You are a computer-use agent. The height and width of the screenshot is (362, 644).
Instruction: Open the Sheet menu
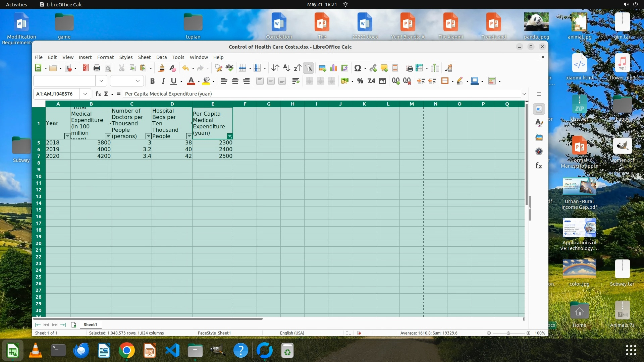tap(144, 57)
